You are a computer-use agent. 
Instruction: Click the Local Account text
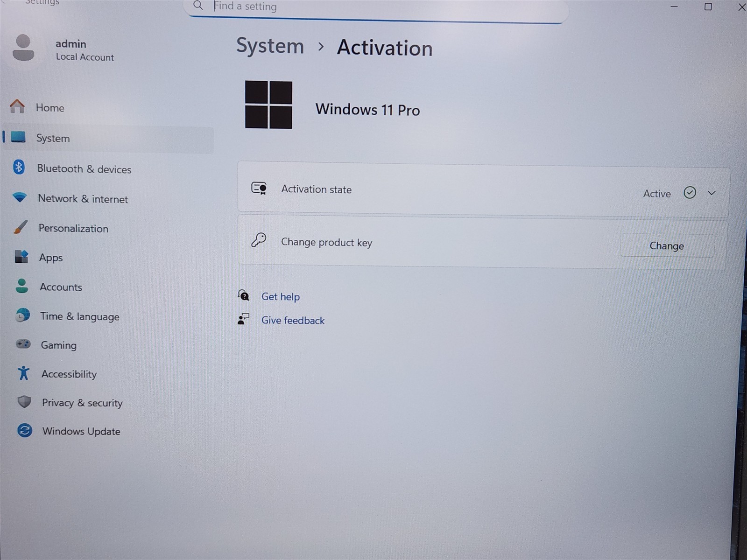[x=85, y=57]
